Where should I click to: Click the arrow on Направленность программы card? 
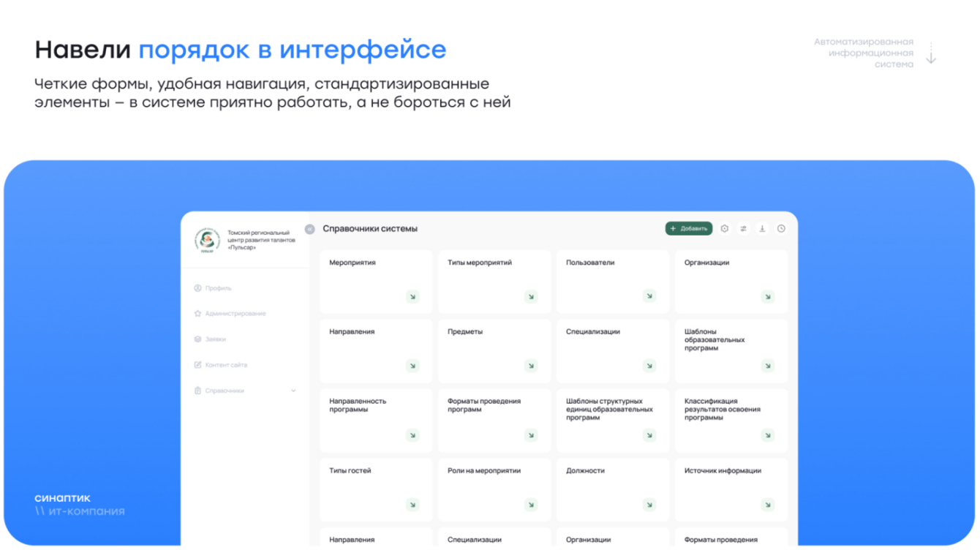tap(412, 435)
